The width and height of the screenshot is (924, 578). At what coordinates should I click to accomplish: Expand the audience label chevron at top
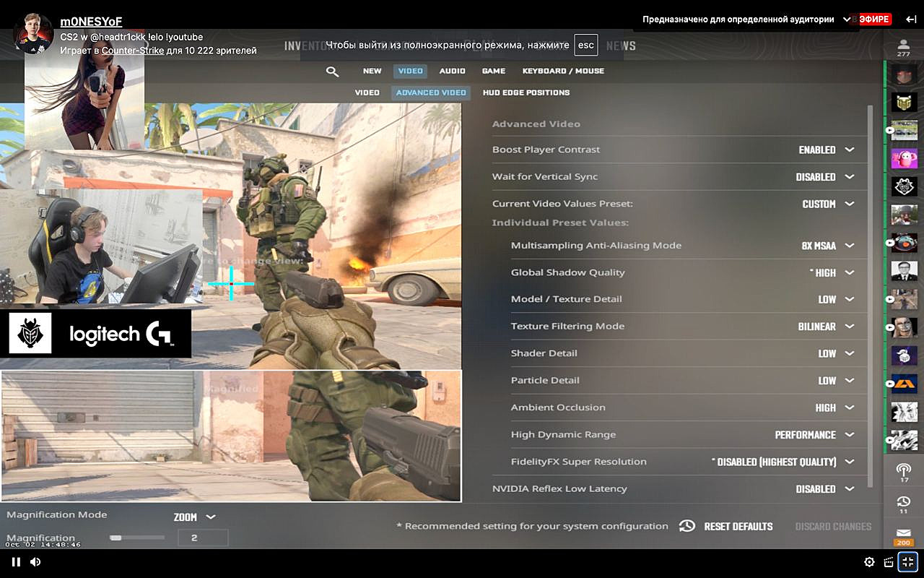click(x=847, y=20)
